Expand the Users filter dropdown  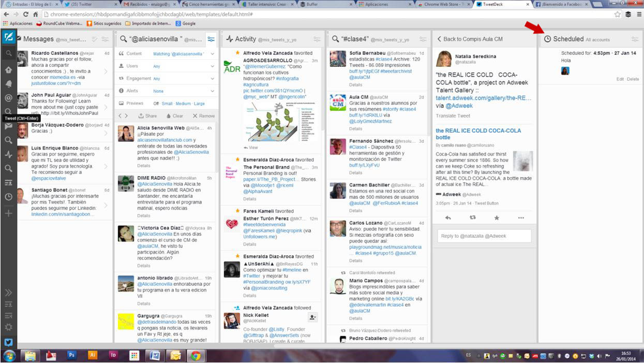point(212,66)
